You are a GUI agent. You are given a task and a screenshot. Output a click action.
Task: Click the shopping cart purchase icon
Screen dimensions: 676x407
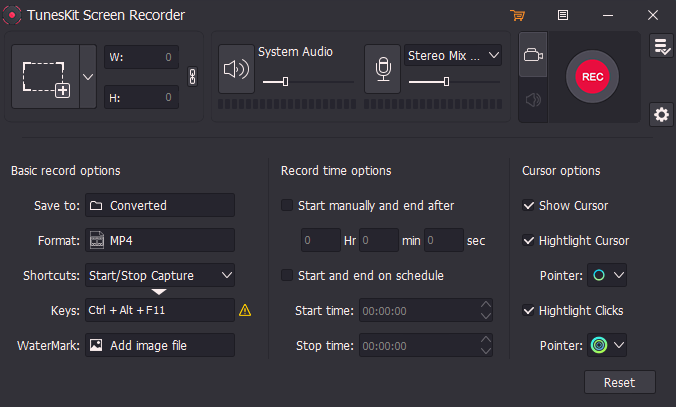pos(517,16)
